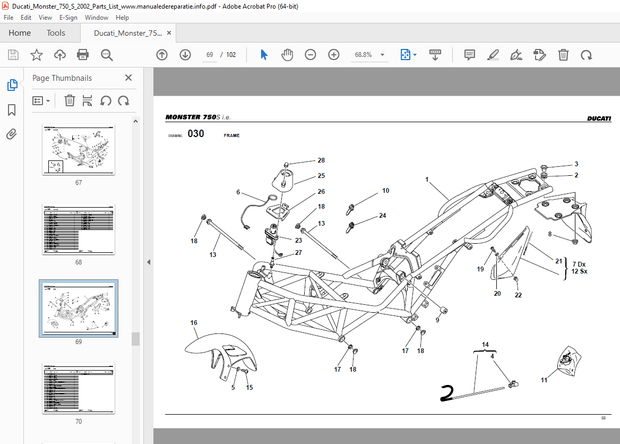The height and width of the screenshot is (444, 620).
Task: Zoom out with the minus icon
Action: pyautogui.click(x=310, y=55)
